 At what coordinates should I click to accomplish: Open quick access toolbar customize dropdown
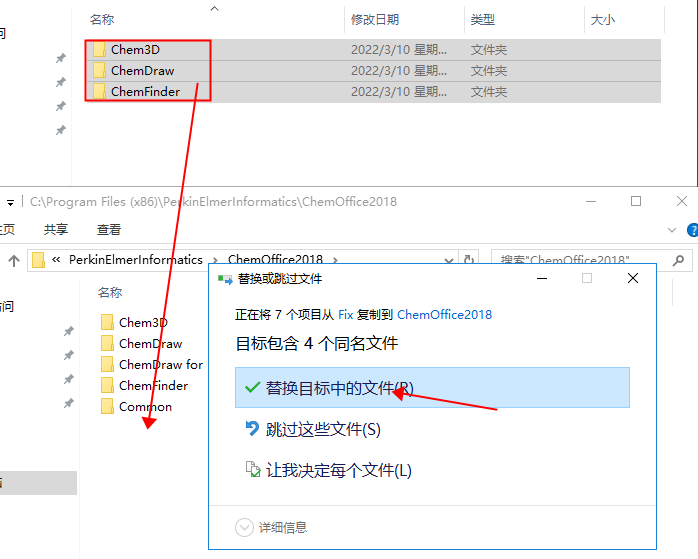(x=10, y=203)
